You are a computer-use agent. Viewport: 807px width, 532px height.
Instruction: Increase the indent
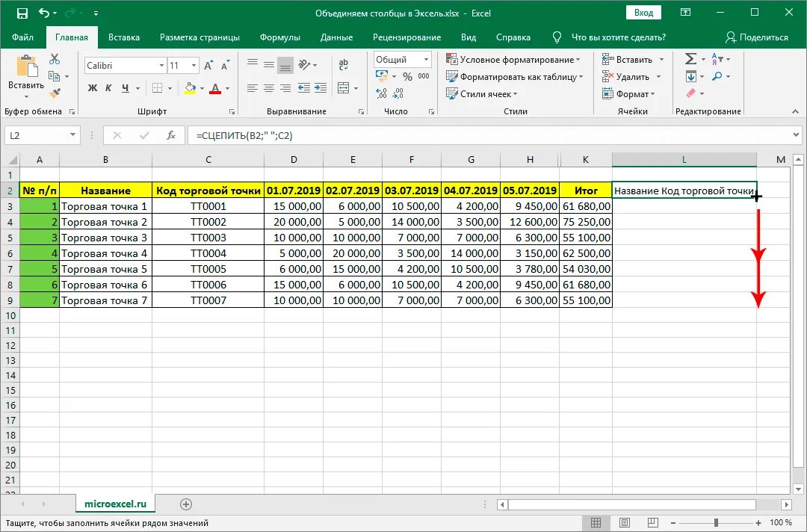click(321, 88)
